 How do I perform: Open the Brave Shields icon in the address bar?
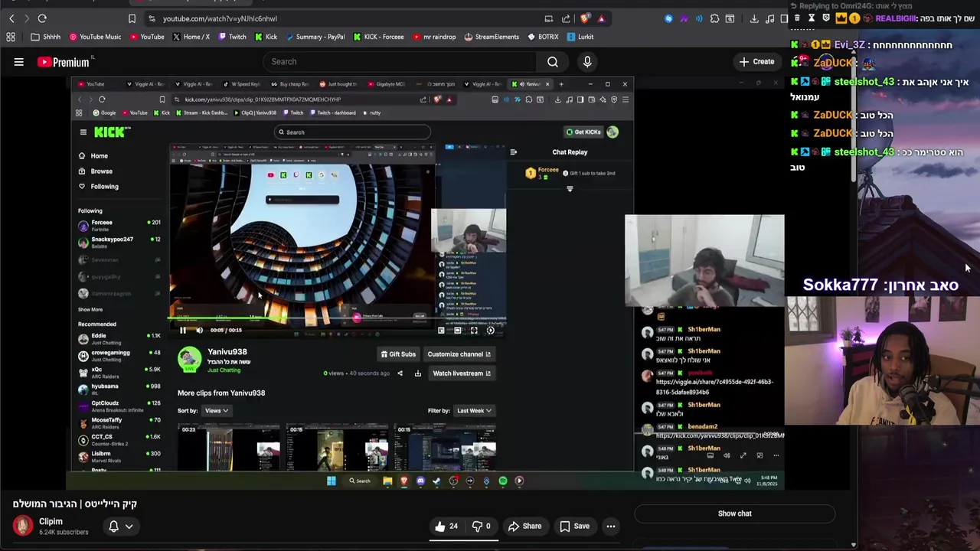click(x=585, y=18)
